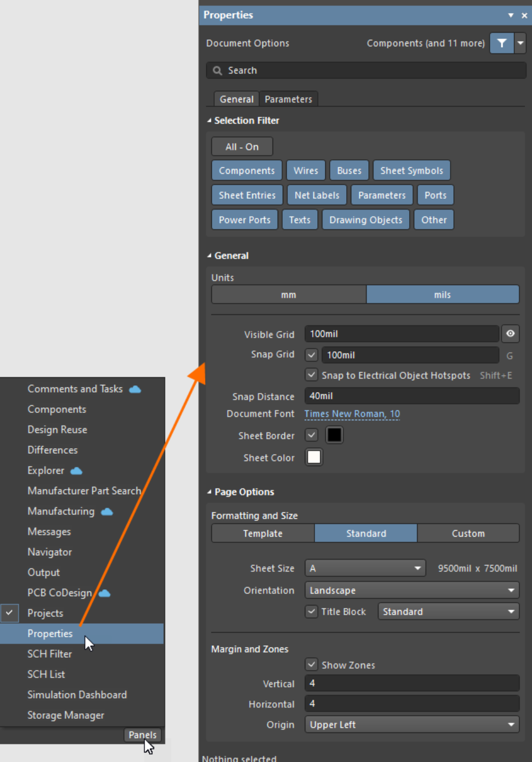
Task: Toggle the Wires filter button
Action: click(306, 171)
